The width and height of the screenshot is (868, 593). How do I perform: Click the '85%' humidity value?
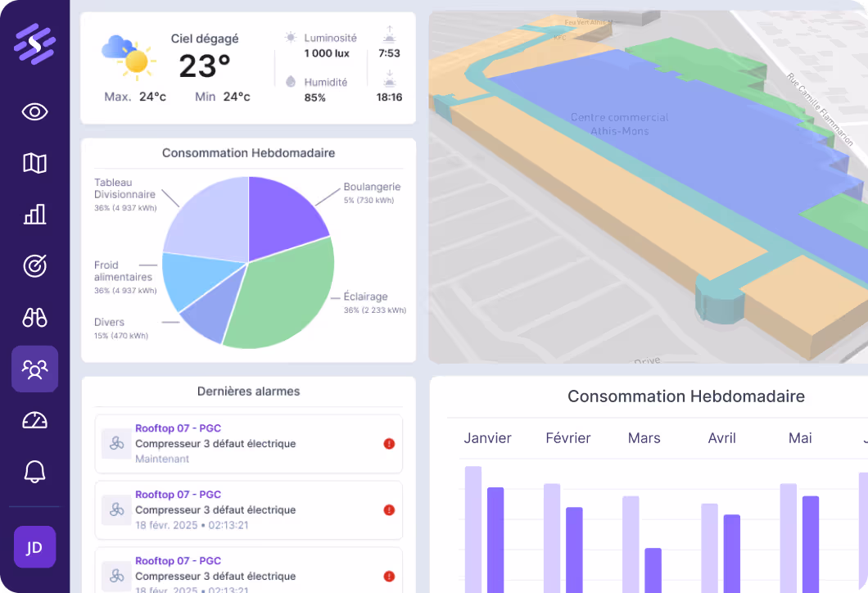click(x=314, y=97)
